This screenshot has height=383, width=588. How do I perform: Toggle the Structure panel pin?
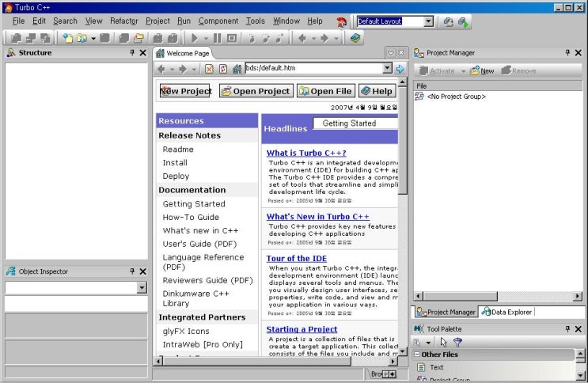[132, 52]
